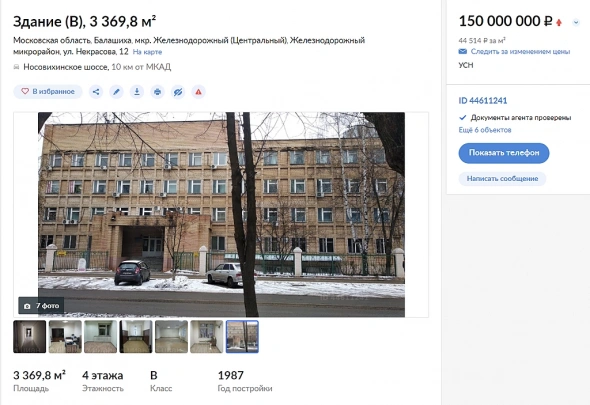Click the pencil edit note icon
590x405 pixels.
click(117, 92)
